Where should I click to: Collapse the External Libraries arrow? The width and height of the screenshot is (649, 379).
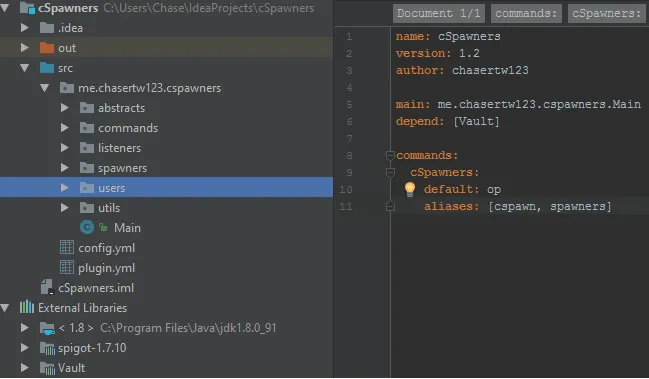click(5, 307)
